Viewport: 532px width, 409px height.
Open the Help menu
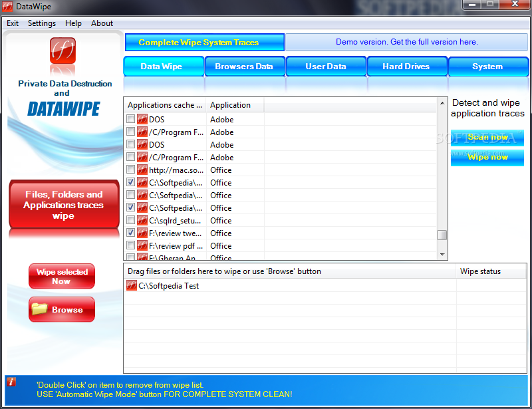[x=73, y=23]
